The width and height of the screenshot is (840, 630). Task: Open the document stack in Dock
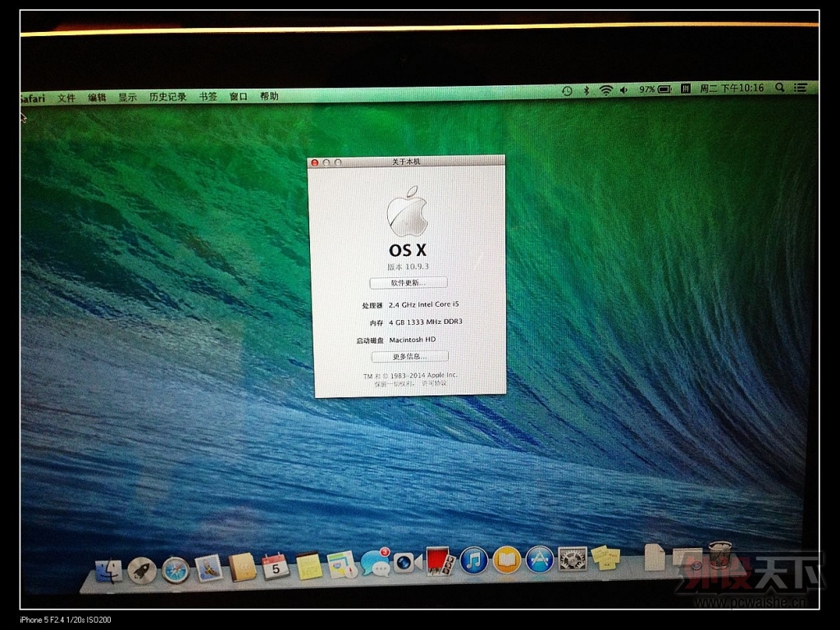654,557
